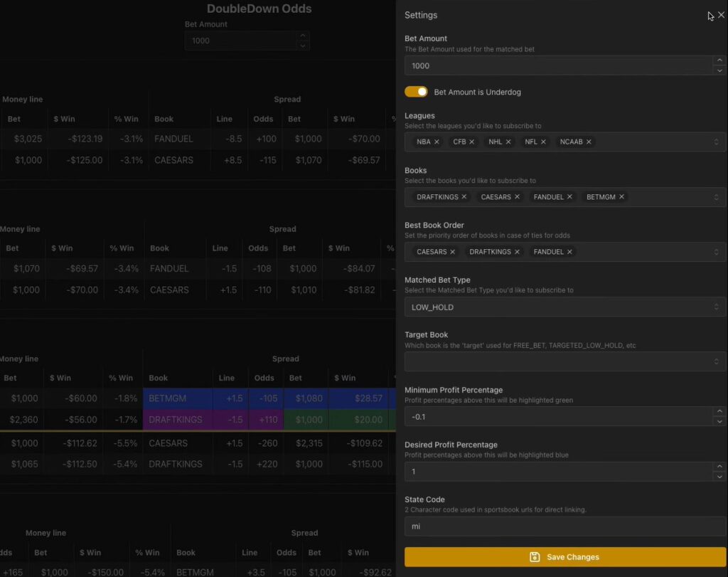Disable the Bet Amount is Underdog toggle
This screenshot has height=577, width=728.
tap(416, 91)
